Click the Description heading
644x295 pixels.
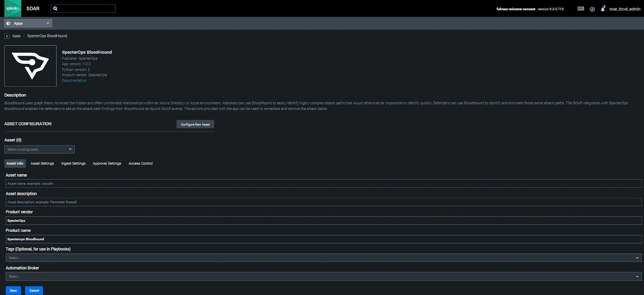click(x=15, y=95)
